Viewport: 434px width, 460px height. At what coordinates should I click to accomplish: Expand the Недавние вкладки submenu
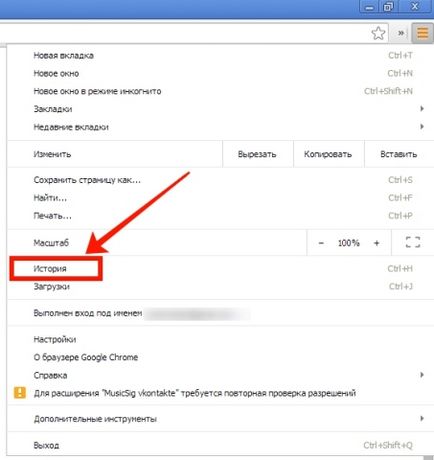pyautogui.click(x=220, y=127)
